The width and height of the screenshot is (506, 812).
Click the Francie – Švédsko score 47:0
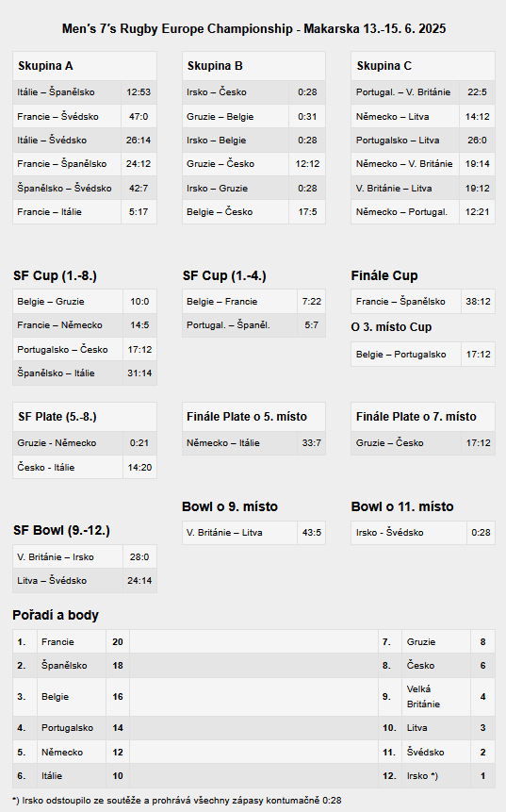pos(139,117)
